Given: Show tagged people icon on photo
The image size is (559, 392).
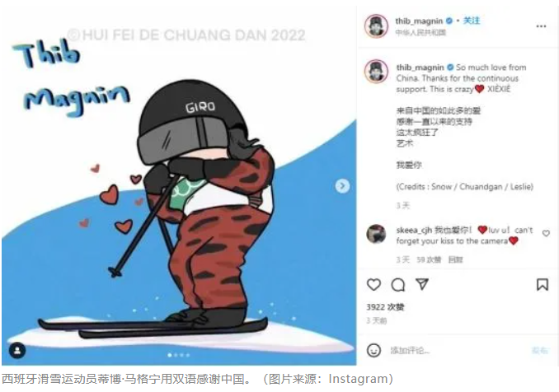Looking at the screenshot, I should pos(17,350).
